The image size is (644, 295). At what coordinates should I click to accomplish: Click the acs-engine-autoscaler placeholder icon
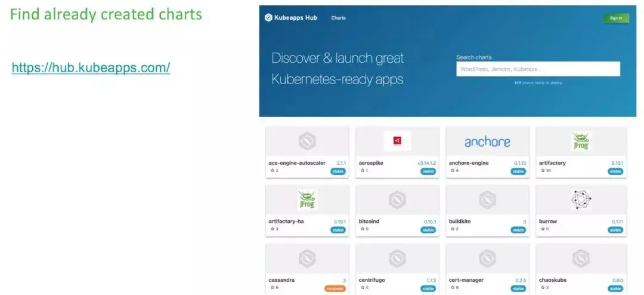click(x=307, y=141)
